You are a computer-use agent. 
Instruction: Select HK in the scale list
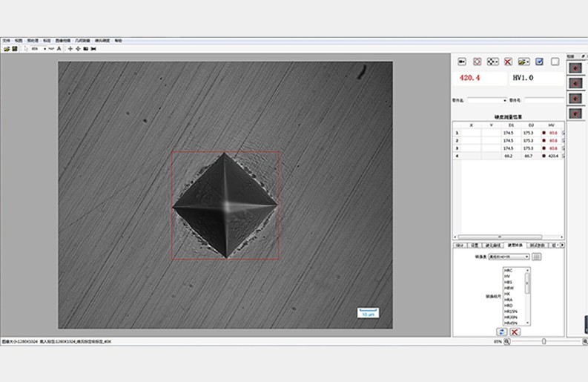click(x=507, y=294)
